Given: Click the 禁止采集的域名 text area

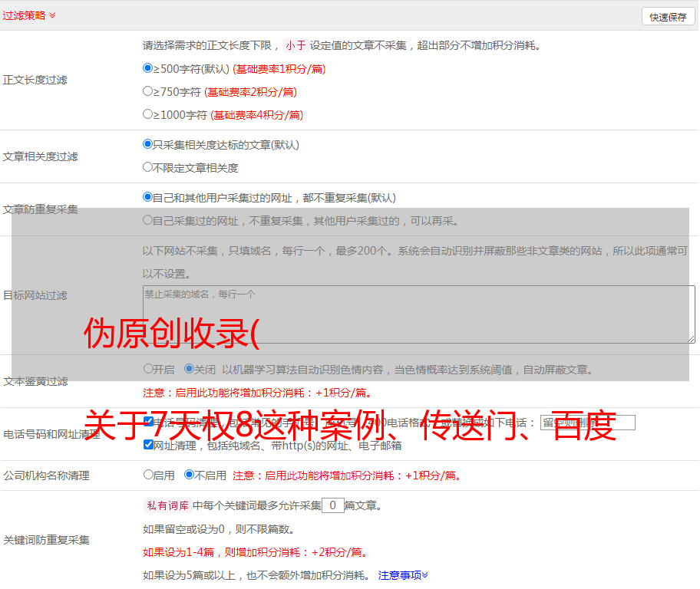Looking at the screenshot, I should coord(418,314).
